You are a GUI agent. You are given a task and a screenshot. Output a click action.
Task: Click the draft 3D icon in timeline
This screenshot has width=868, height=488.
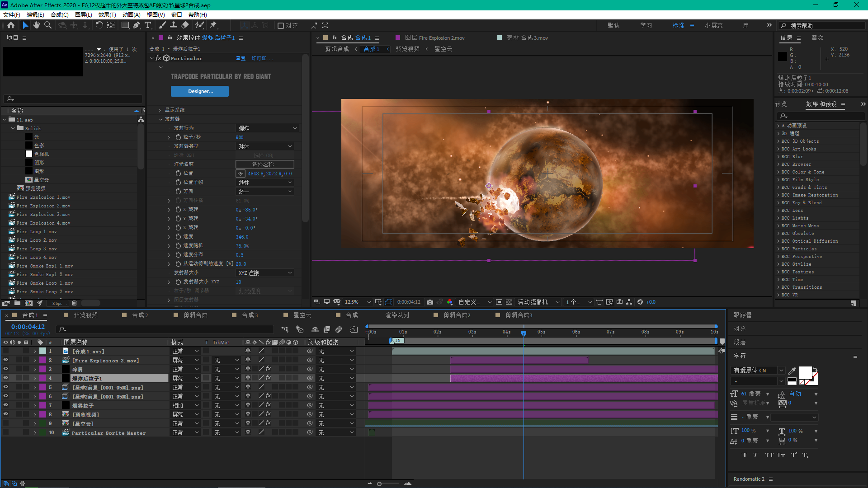[299, 329]
